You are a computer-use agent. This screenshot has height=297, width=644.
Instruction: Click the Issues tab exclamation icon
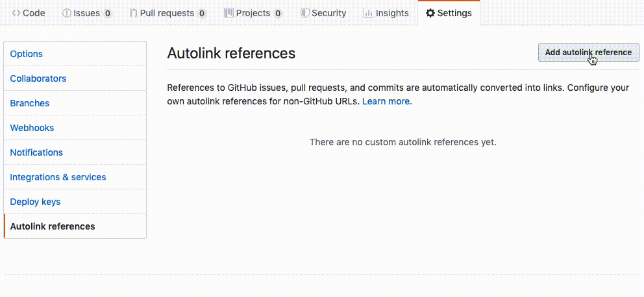pos(66,13)
